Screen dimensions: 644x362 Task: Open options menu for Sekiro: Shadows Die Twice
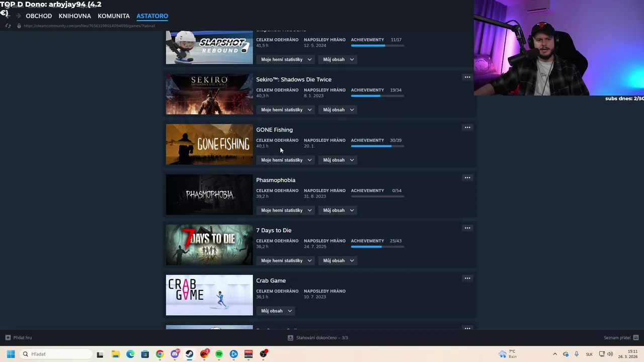coord(467,77)
